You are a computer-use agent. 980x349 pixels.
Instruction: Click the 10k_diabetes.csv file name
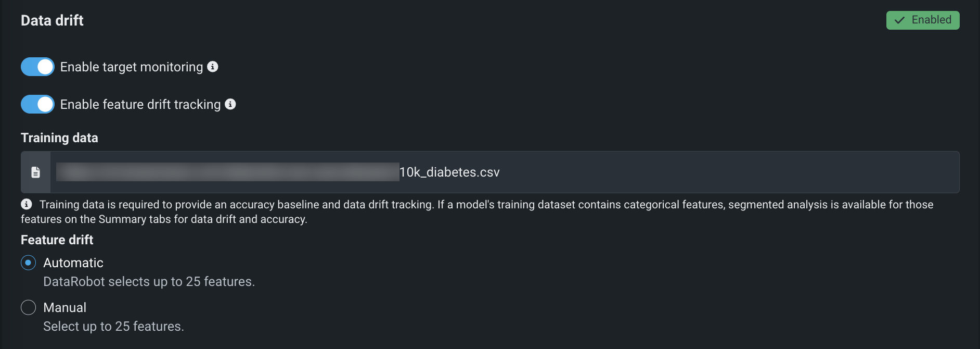pyautogui.click(x=449, y=172)
